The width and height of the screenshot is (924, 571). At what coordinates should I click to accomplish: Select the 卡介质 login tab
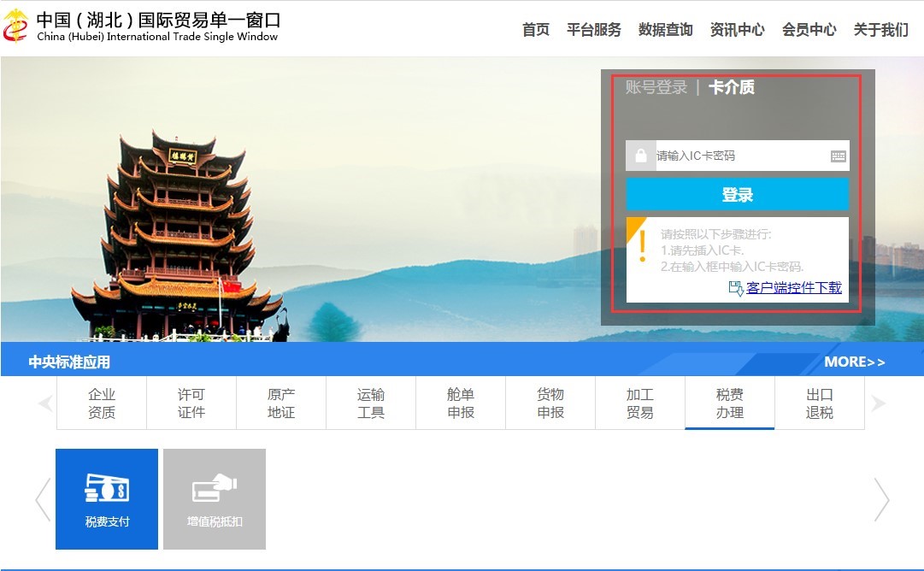click(x=731, y=87)
